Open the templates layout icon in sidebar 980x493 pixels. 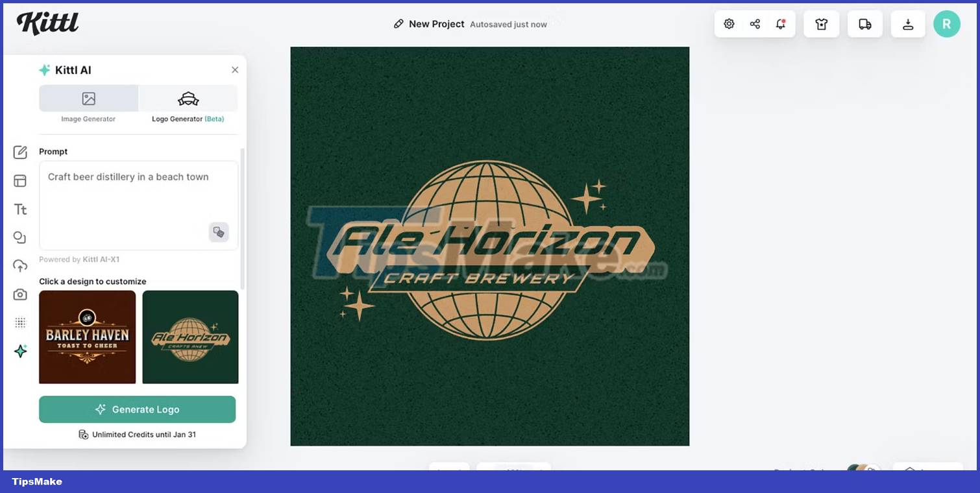[x=20, y=180]
